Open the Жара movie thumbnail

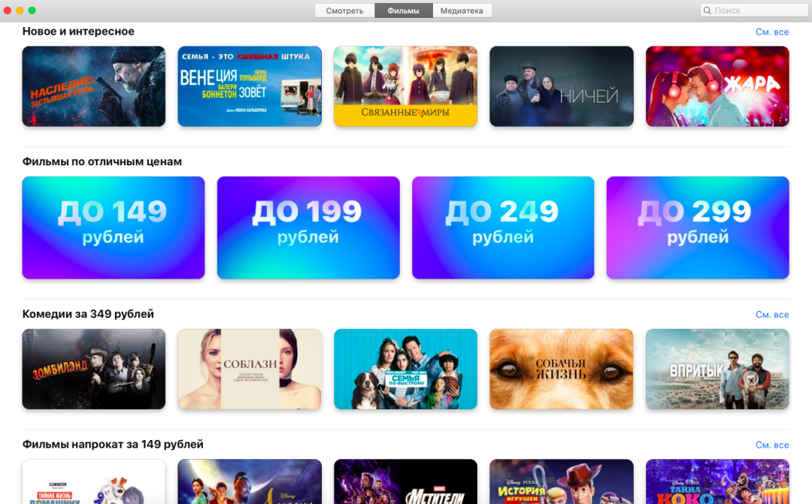tap(717, 86)
